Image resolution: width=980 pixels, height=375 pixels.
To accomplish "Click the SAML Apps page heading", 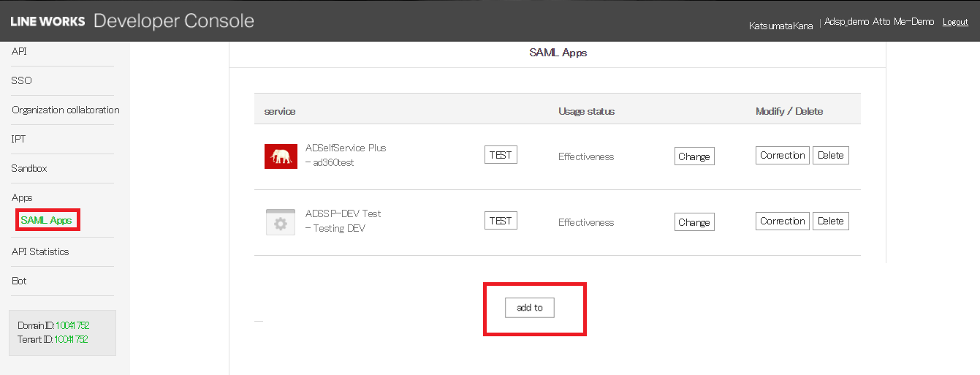I will tap(558, 53).
